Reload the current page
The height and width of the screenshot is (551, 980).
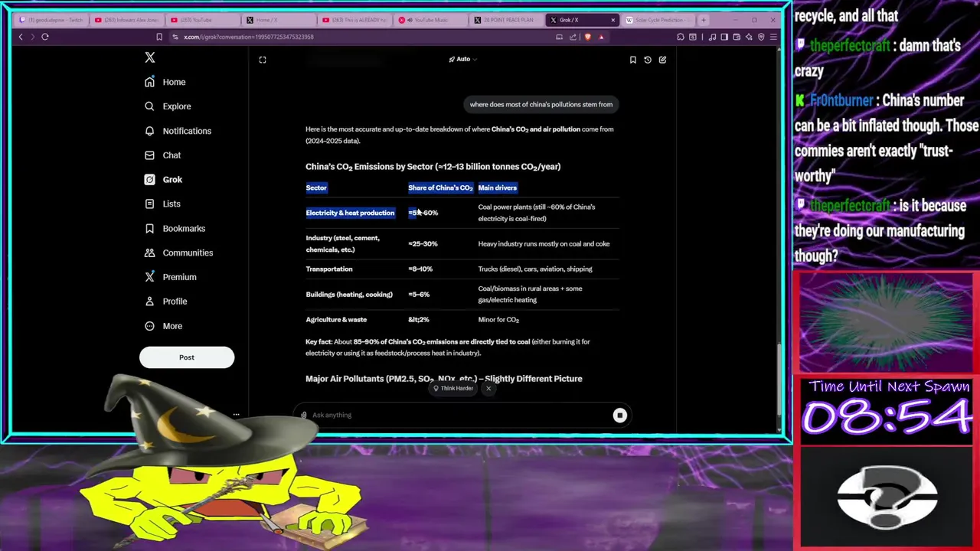point(45,37)
